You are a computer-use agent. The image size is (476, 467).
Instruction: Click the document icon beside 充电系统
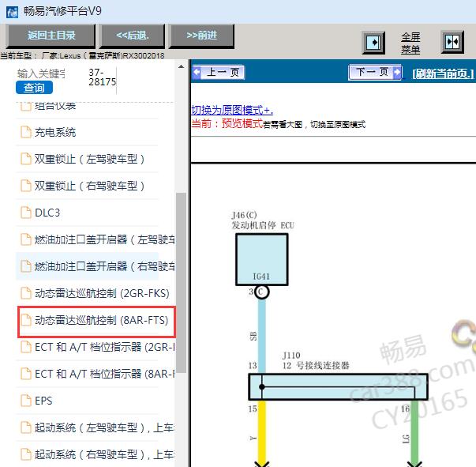click(26, 132)
